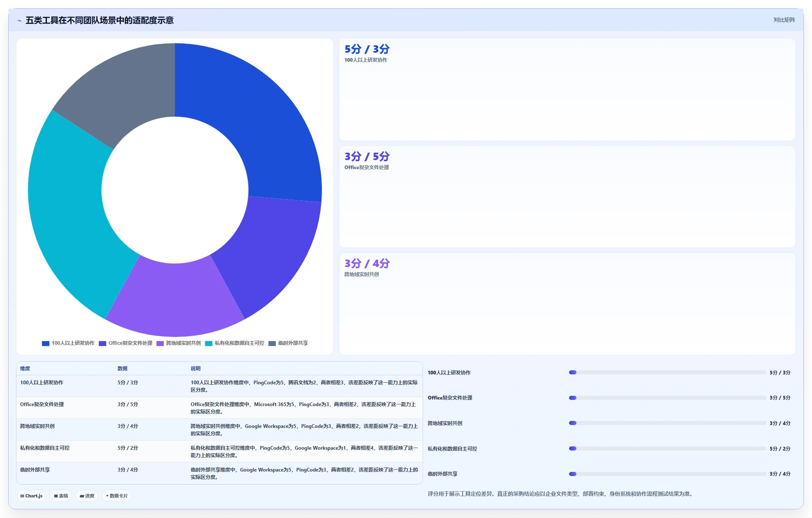Click the 5分 / 3分 value in the table
The width and height of the screenshot is (812, 518).
tap(127, 383)
